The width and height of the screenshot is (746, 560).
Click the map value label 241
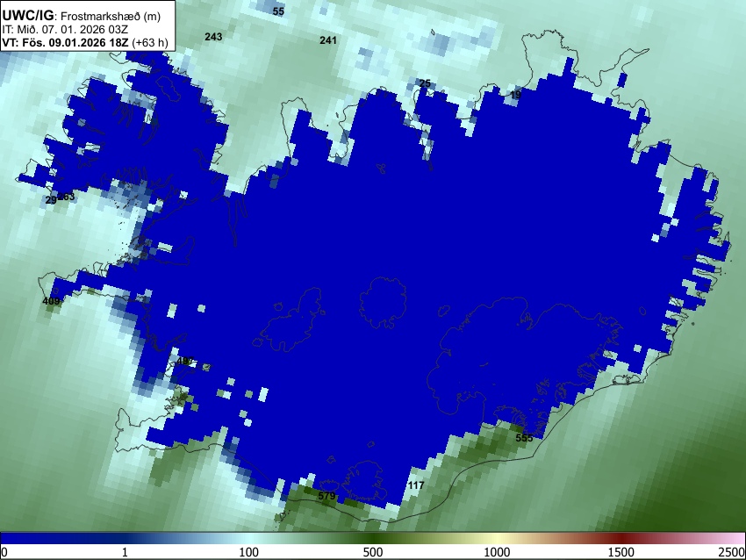[328, 40]
